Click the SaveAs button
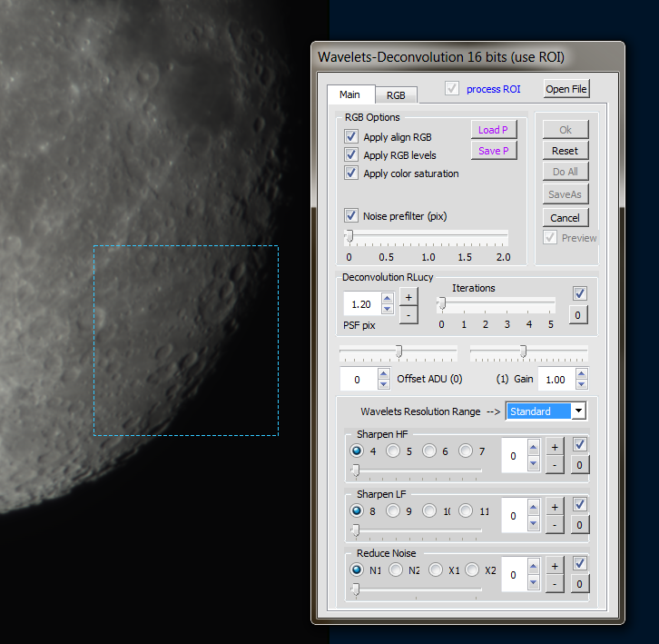 click(566, 194)
